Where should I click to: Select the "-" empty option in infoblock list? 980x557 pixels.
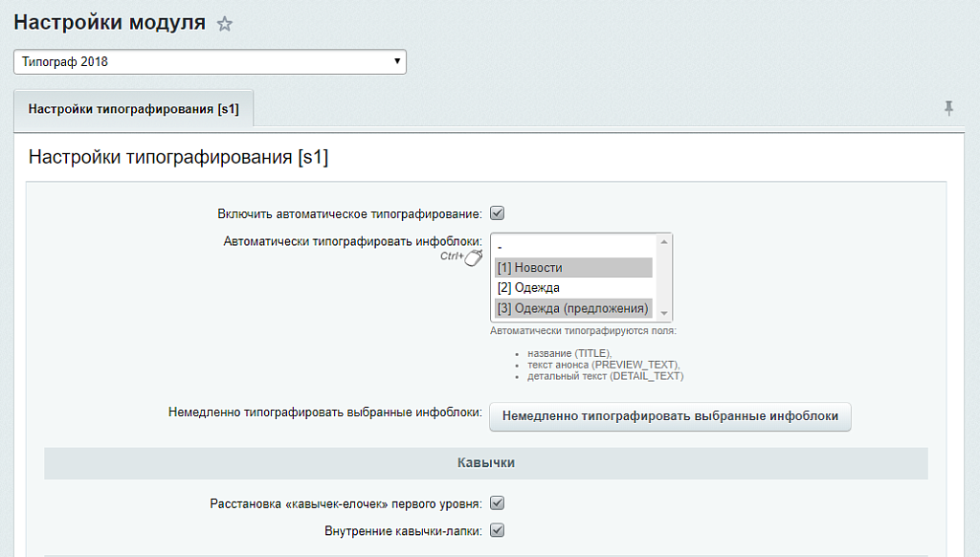(x=573, y=248)
